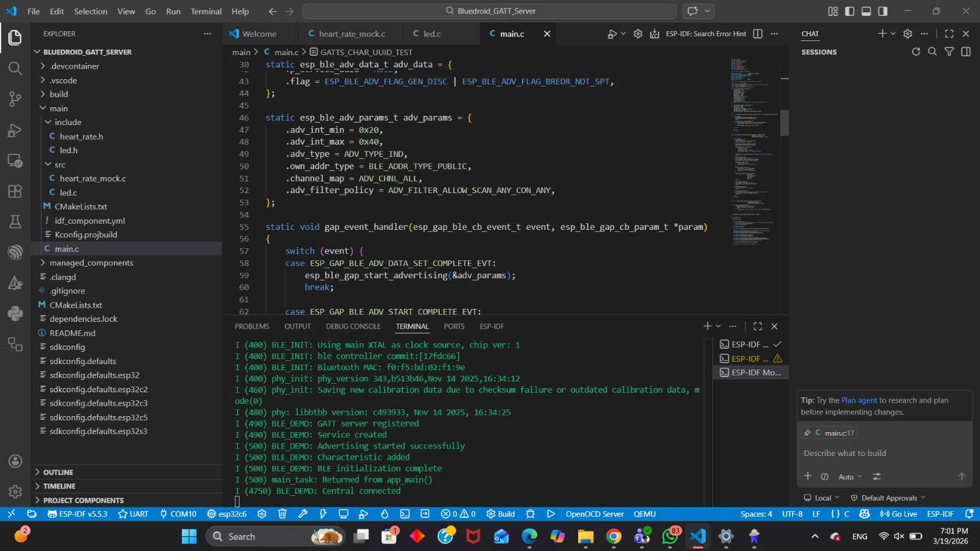
Task: Click the Plan agent link in chat tip
Action: 859,400
